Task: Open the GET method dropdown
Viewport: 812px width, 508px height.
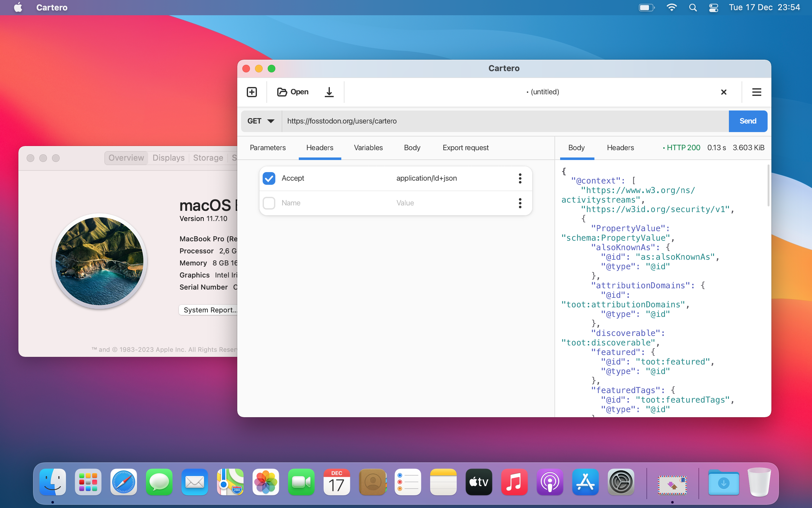Action: click(261, 121)
